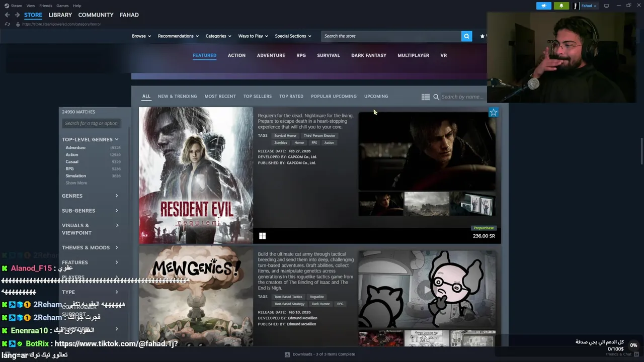Screen dimensions: 644x362
Task: Select the Action category tab
Action: pyautogui.click(x=236, y=55)
